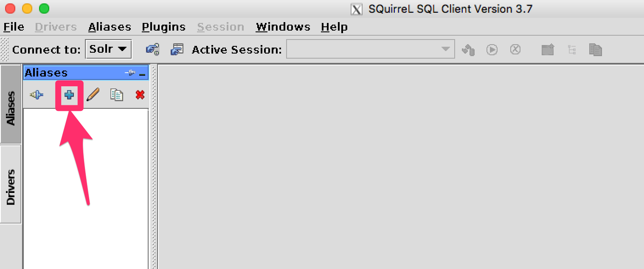
Task: Create a new alias with plus icon
Action: (x=69, y=95)
